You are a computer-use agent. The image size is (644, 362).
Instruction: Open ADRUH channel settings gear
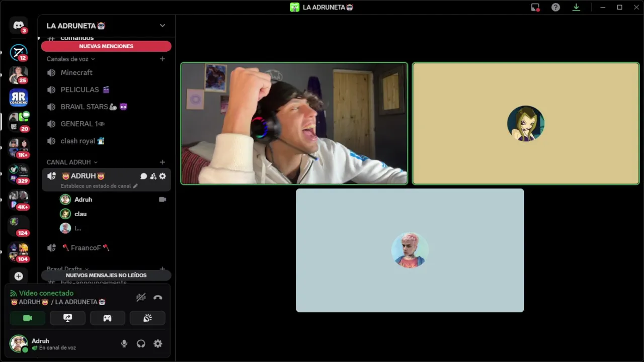[x=163, y=176]
